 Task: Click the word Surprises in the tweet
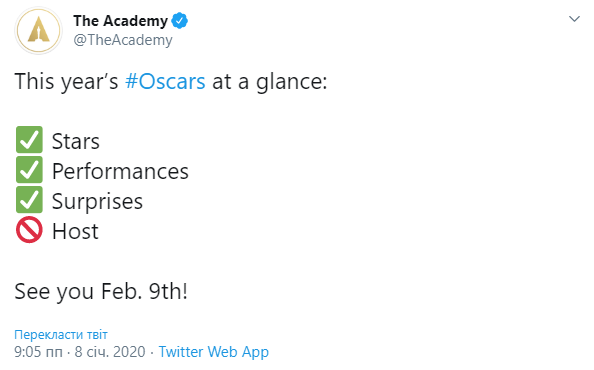97,201
